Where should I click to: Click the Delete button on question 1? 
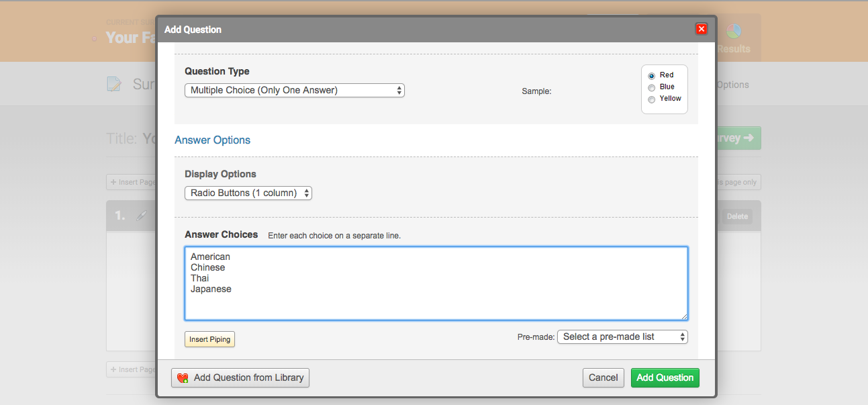(x=736, y=216)
